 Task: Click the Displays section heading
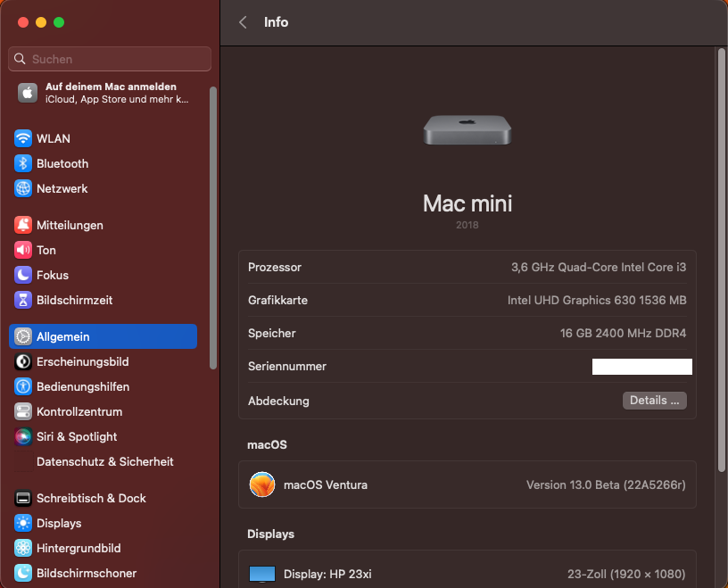pyautogui.click(x=270, y=534)
